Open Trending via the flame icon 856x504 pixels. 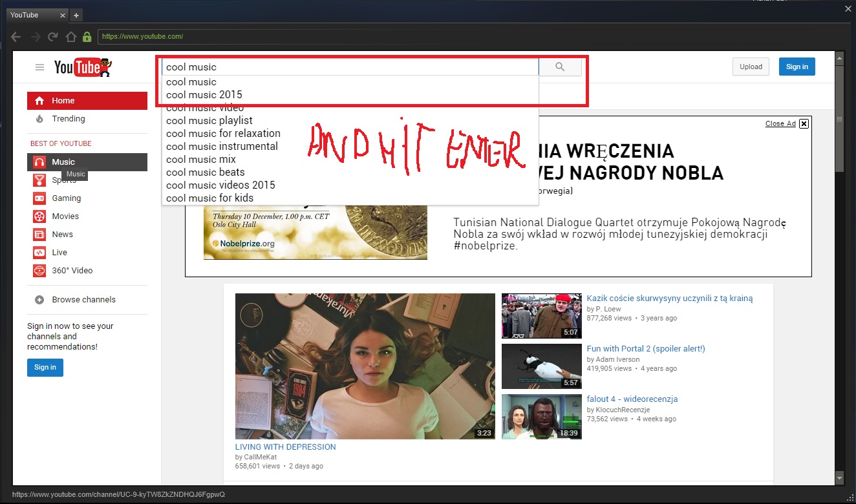39,119
